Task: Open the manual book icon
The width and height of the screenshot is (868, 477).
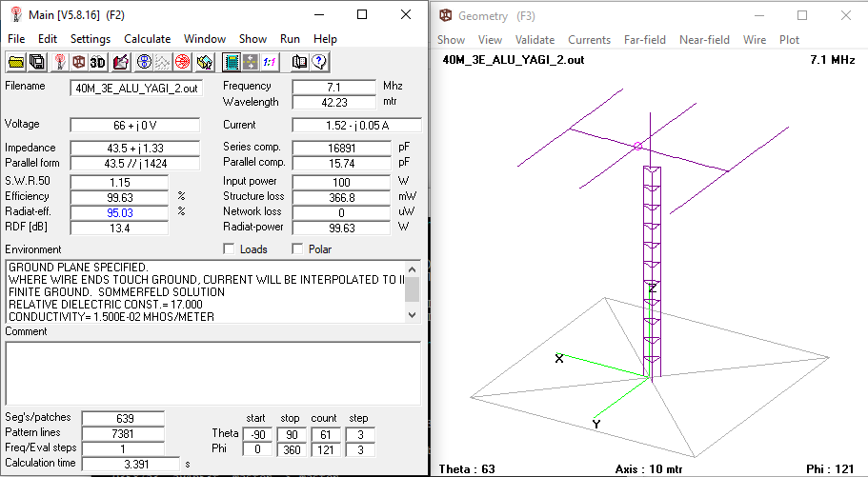Action: point(299,62)
